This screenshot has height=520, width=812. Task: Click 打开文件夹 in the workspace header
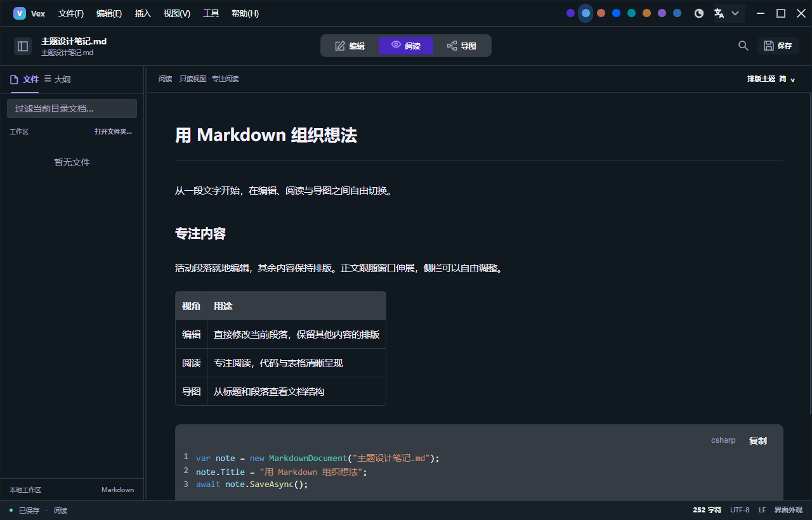[x=114, y=132]
